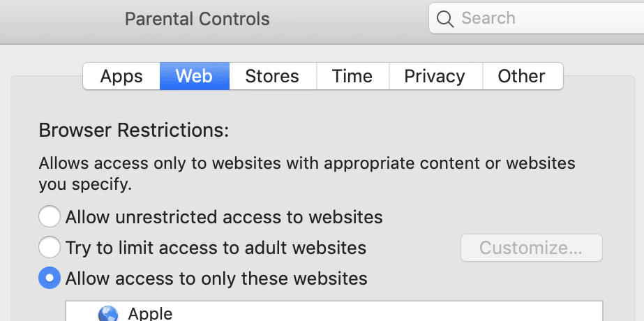Select the Apple entry in website list
This screenshot has width=644, height=321.
(x=150, y=313)
